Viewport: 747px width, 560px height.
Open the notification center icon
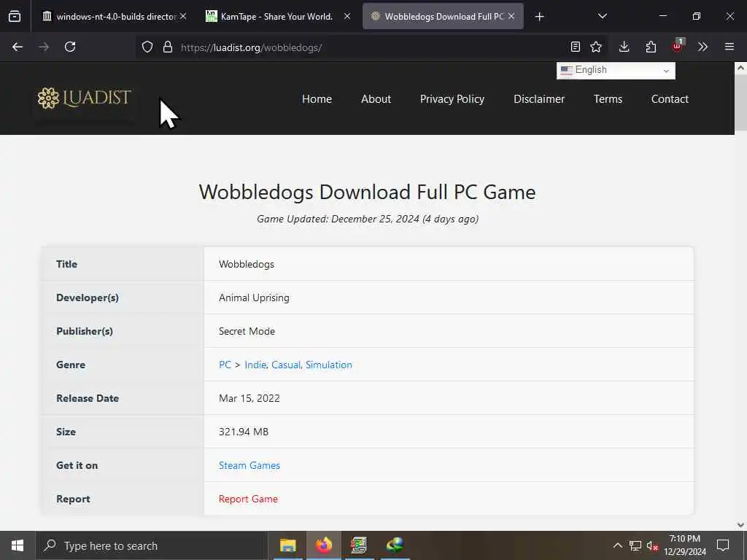(723, 545)
